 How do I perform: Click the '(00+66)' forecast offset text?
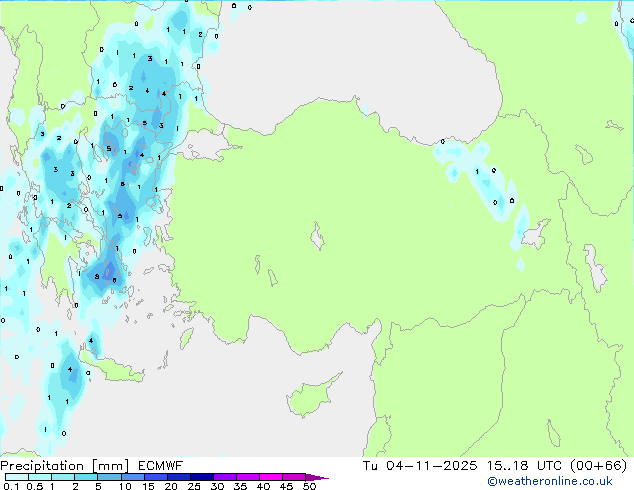(598, 466)
